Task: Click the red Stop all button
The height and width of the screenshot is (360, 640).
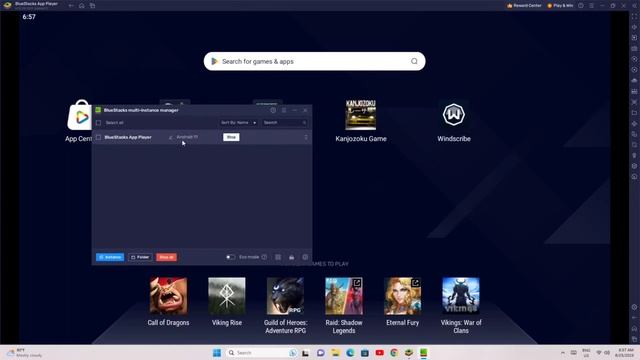Action: point(166,257)
